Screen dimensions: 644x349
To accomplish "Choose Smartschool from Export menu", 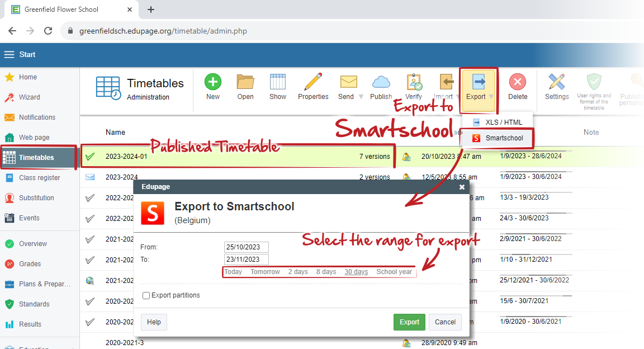I will (x=498, y=138).
